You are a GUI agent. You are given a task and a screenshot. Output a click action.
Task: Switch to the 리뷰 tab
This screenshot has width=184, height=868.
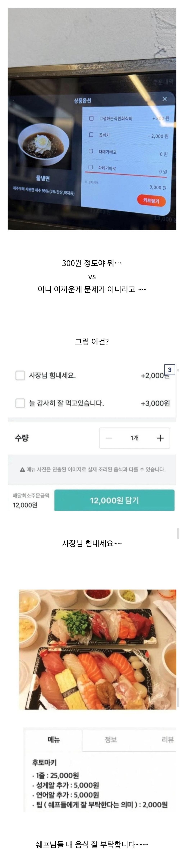tap(167, 740)
